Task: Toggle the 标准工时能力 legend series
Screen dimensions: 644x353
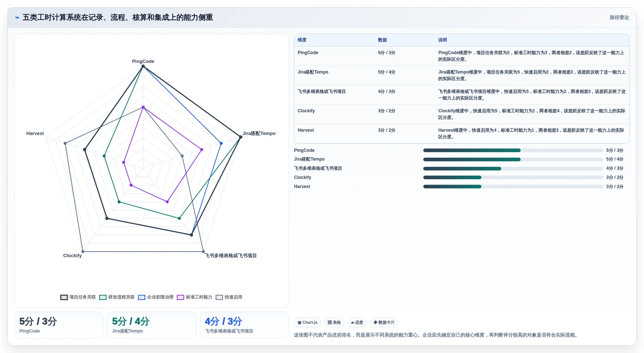Action: click(x=194, y=297)
